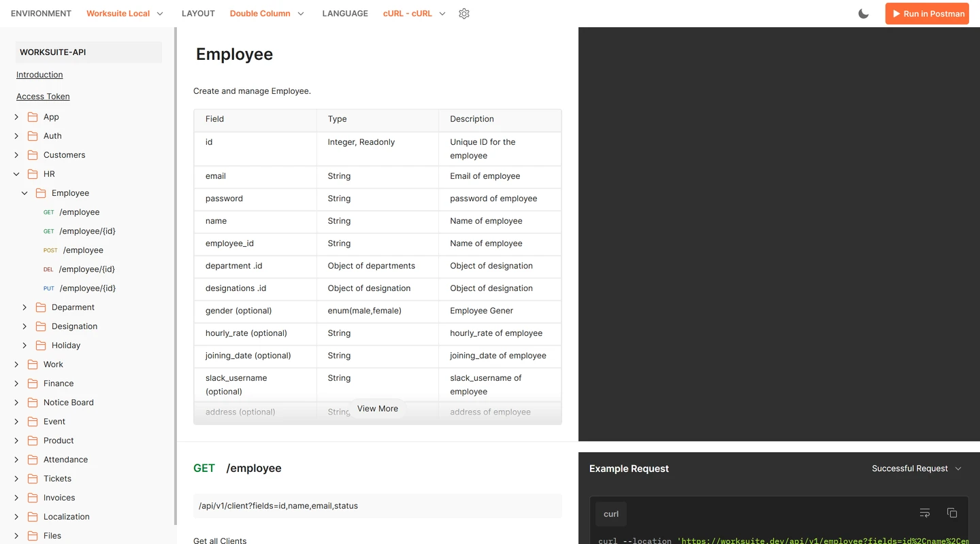Click the Finance folder icon
Image resolution: width=980 pixels, height=544 pixels.
tap(33, 384)
